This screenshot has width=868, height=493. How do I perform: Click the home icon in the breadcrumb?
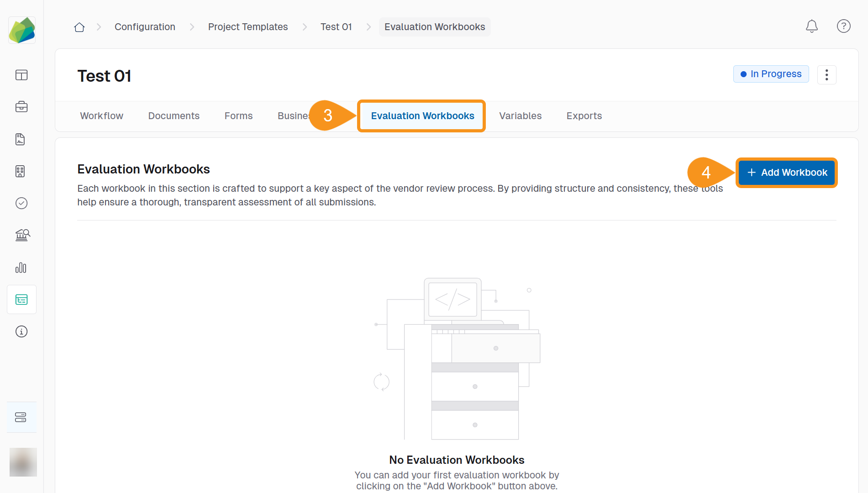point(79,27)
